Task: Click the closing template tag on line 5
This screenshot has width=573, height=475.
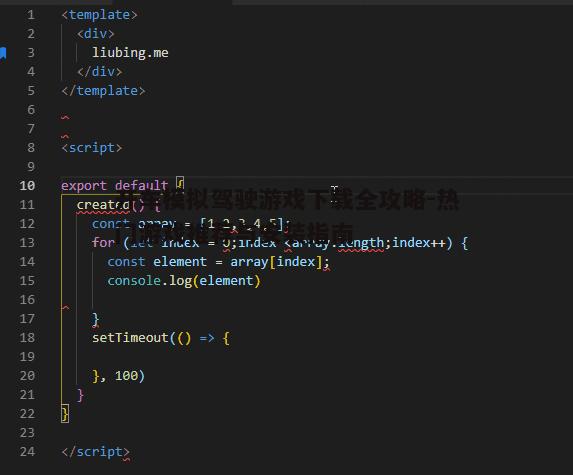Action: pos(103,91)
